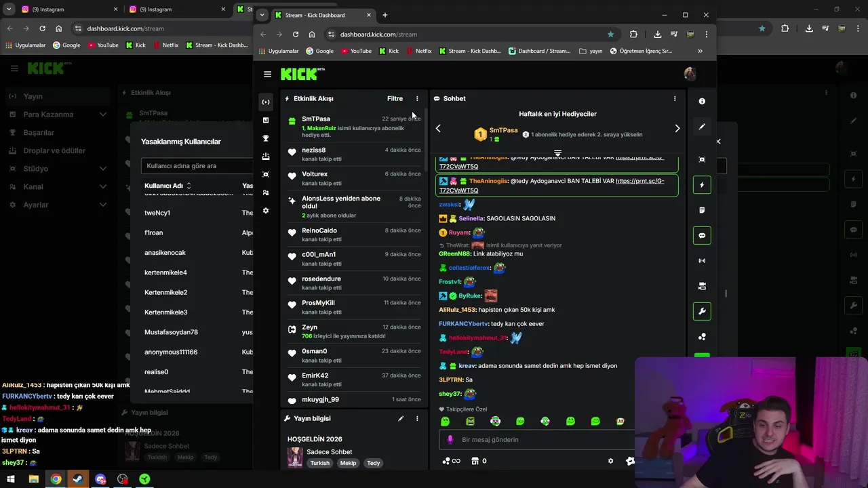Open the Netflix bookmark in front window
The height and width of the screenshot is (488, 868).
coord(419,51)
